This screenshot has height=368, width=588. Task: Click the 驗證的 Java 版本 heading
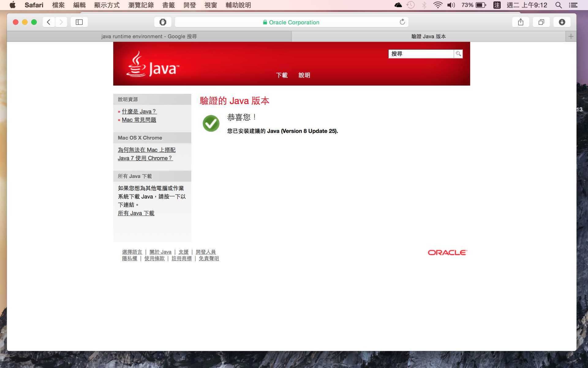235,101
